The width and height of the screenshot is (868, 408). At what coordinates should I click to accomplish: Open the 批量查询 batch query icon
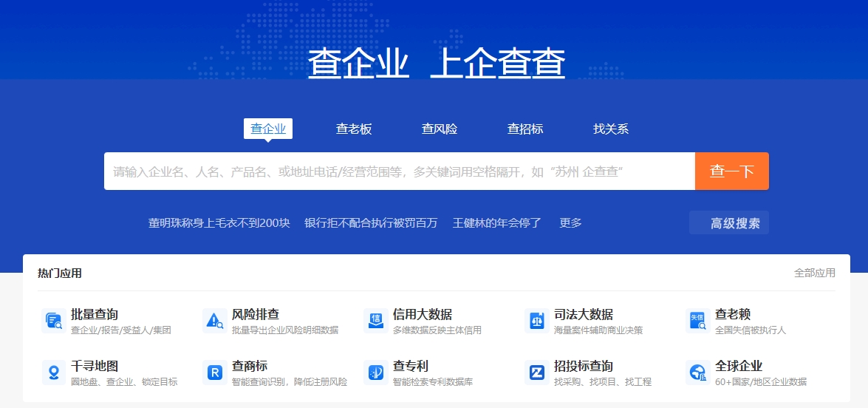point(54,321)
